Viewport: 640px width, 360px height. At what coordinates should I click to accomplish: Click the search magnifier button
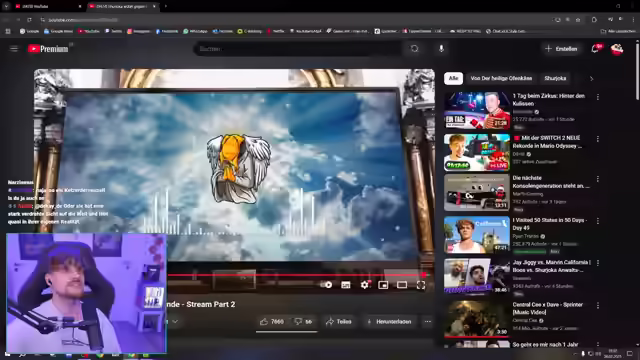[x=415, y=49]
